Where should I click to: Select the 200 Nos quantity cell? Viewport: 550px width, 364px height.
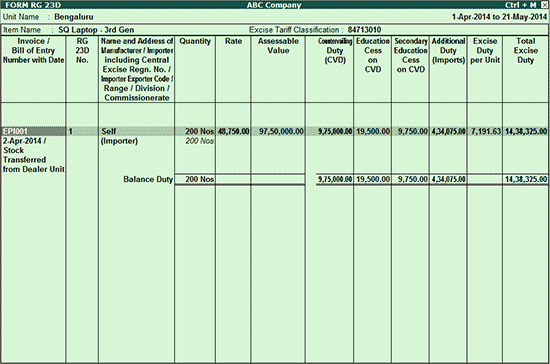[x=199, y=131]
